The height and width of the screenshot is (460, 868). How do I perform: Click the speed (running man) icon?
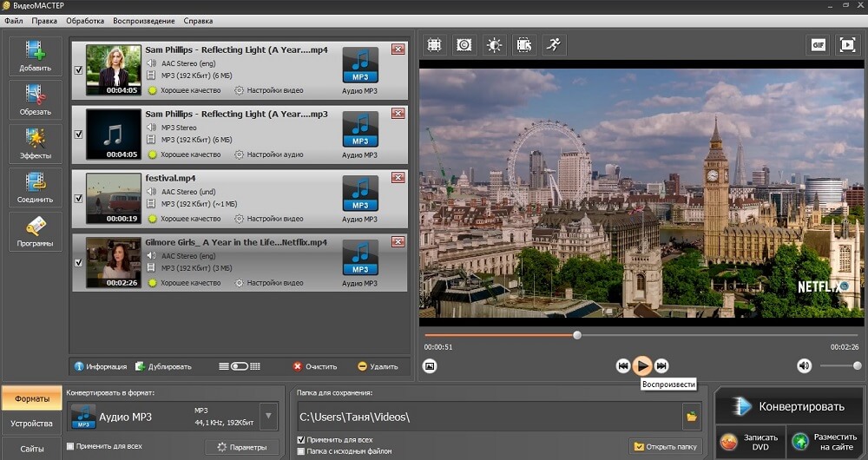[x=554, y=45]
